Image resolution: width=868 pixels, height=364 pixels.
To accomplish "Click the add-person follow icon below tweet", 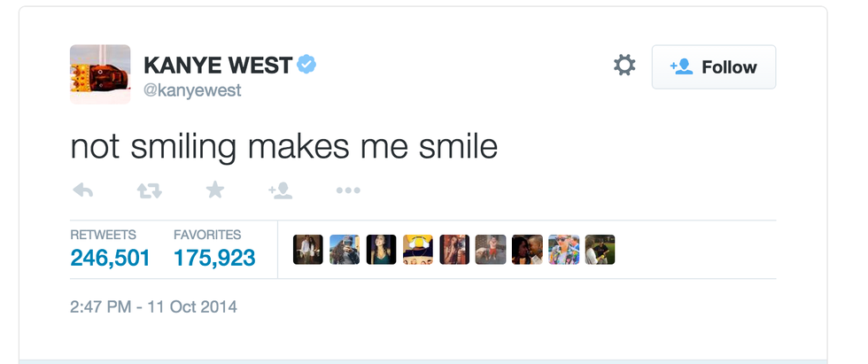I will coord(280,190).
